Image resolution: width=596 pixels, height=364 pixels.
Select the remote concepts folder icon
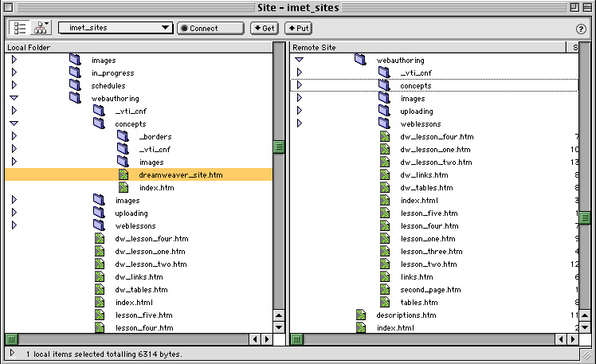384,85
